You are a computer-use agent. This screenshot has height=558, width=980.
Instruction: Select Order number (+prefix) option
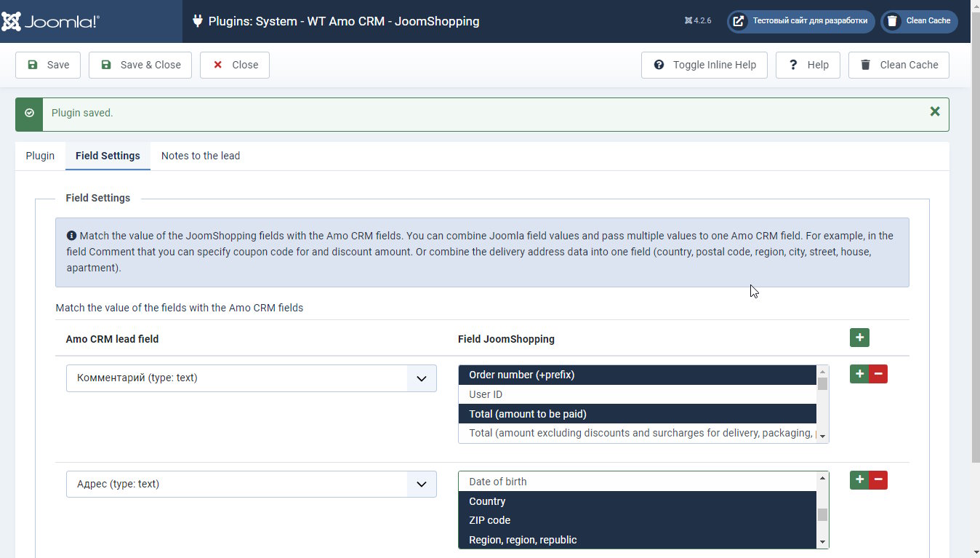point(638,375)
